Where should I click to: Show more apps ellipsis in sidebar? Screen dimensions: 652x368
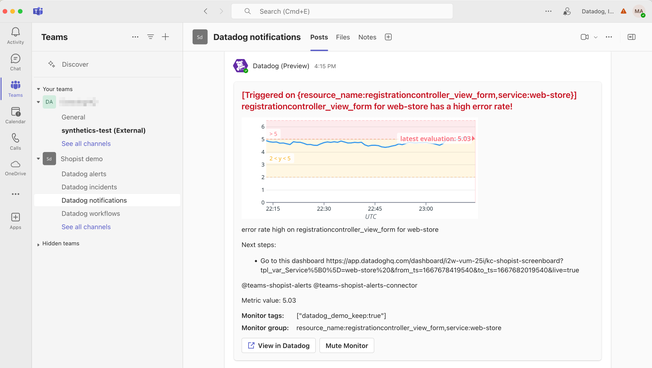click(x=15, y=194)
